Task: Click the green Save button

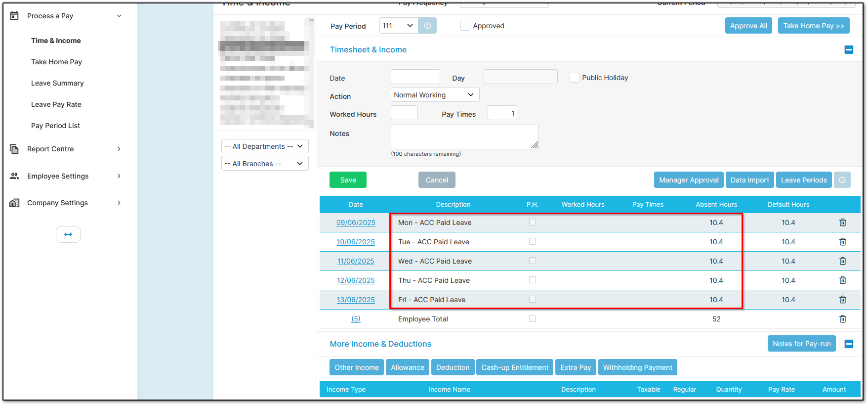Action: [x=348, y=180]
